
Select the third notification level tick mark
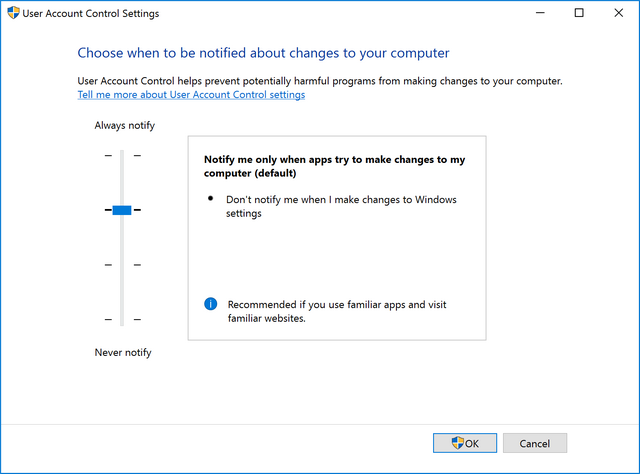(122, 265)
